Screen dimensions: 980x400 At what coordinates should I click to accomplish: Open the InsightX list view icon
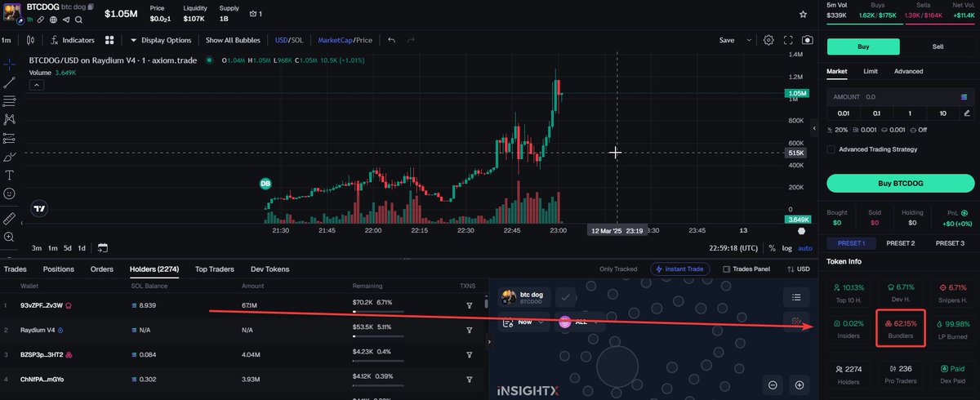coord(795,296)
